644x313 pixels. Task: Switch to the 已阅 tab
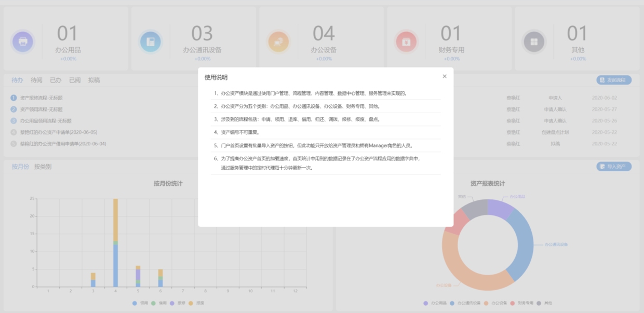click(x=75, y=80)
